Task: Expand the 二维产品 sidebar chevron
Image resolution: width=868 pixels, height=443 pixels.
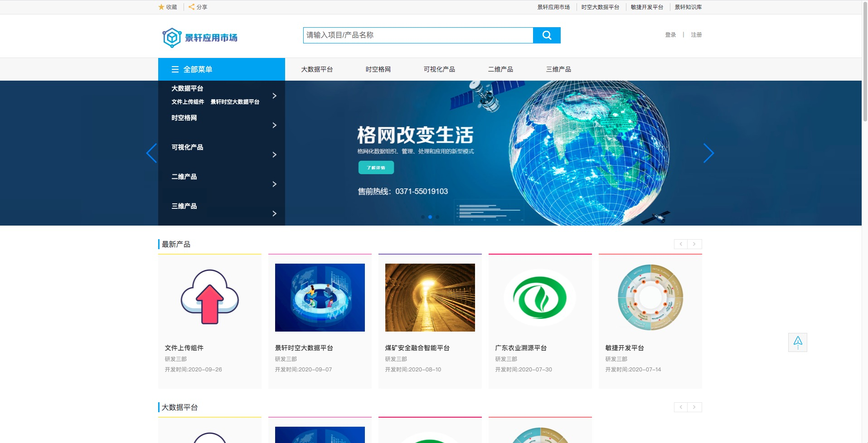Action: point(274,184)
